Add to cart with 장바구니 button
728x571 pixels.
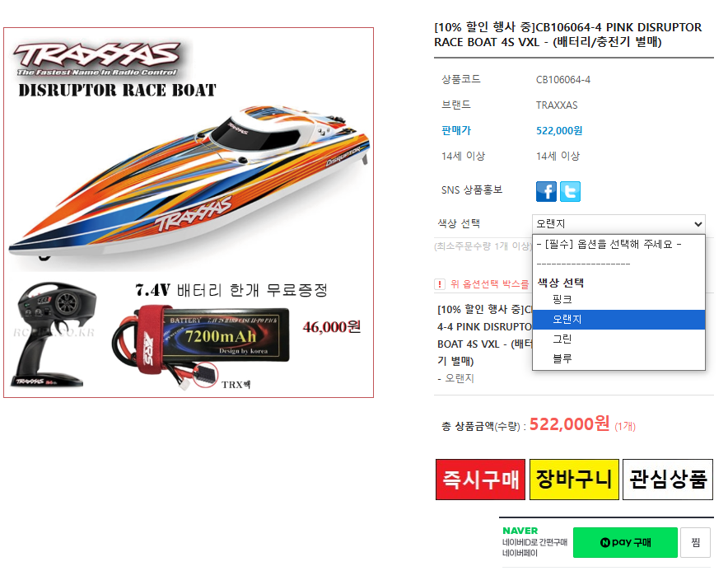[574, 480]
